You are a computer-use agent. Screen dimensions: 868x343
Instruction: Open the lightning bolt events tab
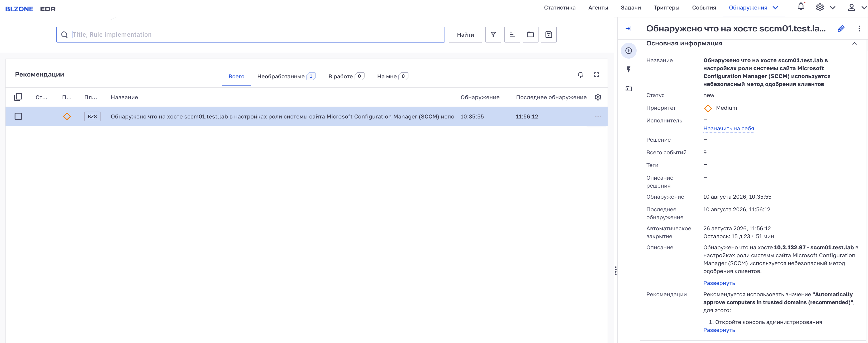point(628,70)
